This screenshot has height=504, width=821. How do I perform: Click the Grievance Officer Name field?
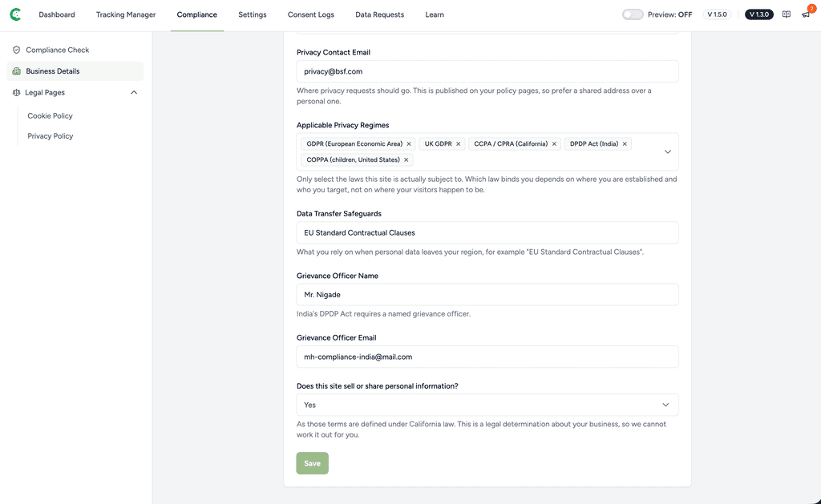tap(487, 295)
